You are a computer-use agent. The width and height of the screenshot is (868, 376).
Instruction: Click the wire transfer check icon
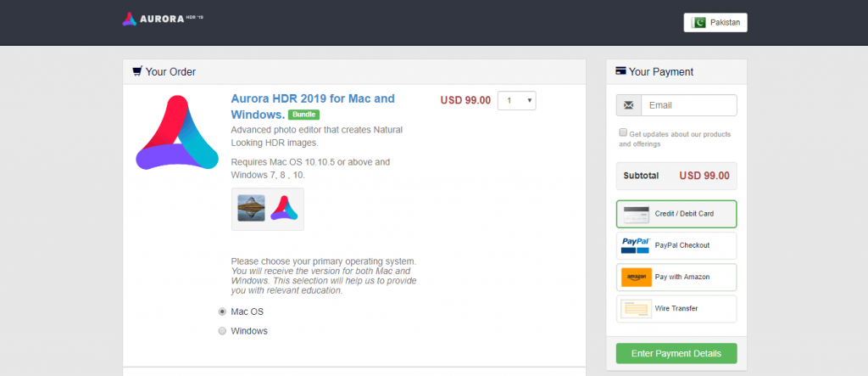point(636,308)
